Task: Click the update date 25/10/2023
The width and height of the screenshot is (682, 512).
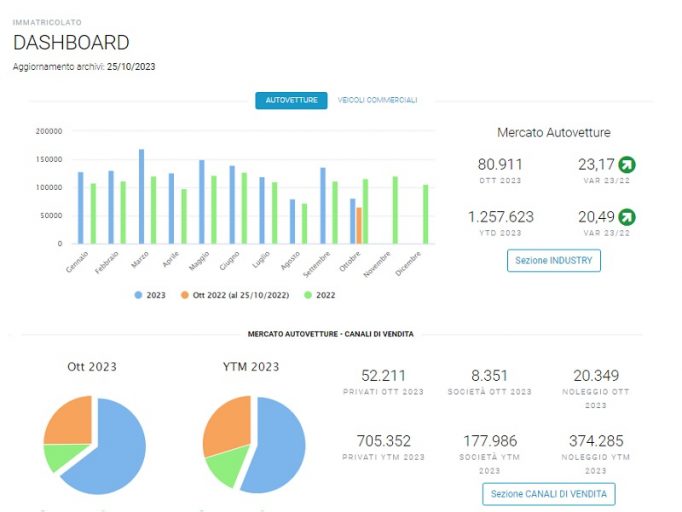Action: pyautogui.click(x=131, y=67)
